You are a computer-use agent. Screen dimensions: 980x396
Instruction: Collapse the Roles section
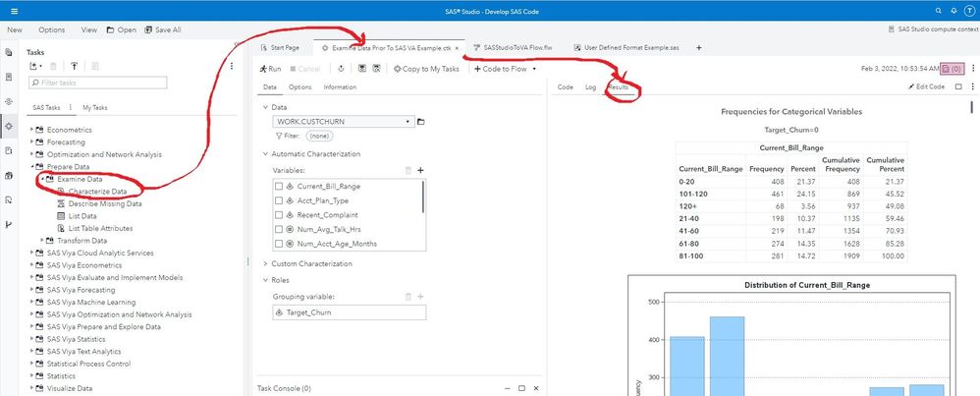click(x=266, y=280)
